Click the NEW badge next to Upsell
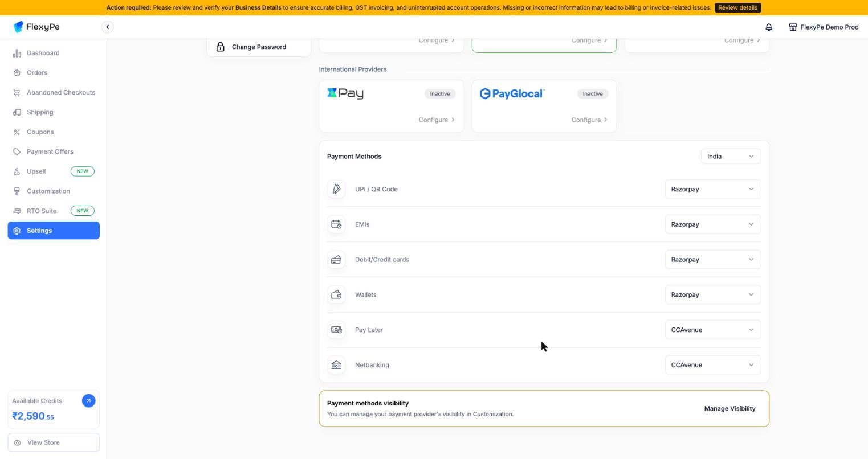The width and height of the screenshot is (868, 459). click(x=83, y=171)
